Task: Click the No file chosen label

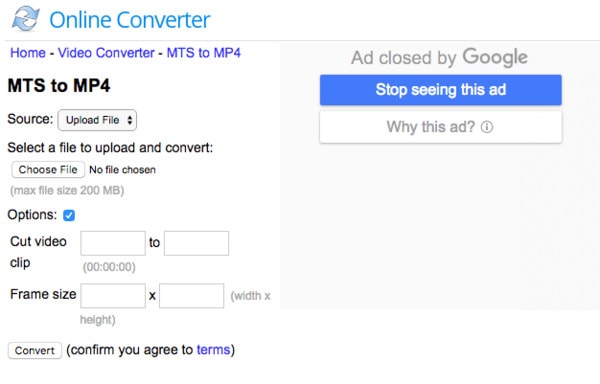Action: (x=122, y=170)
